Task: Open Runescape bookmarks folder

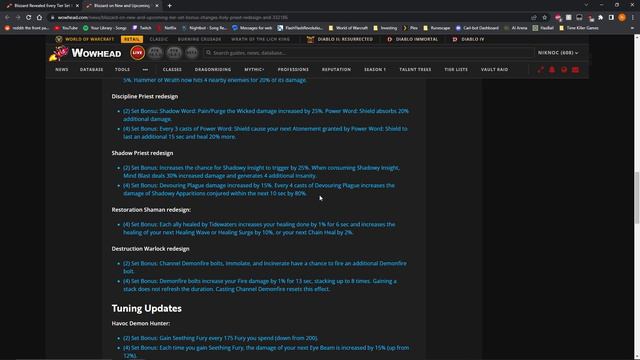Action: pyautogui.click(x=437, y=28)
